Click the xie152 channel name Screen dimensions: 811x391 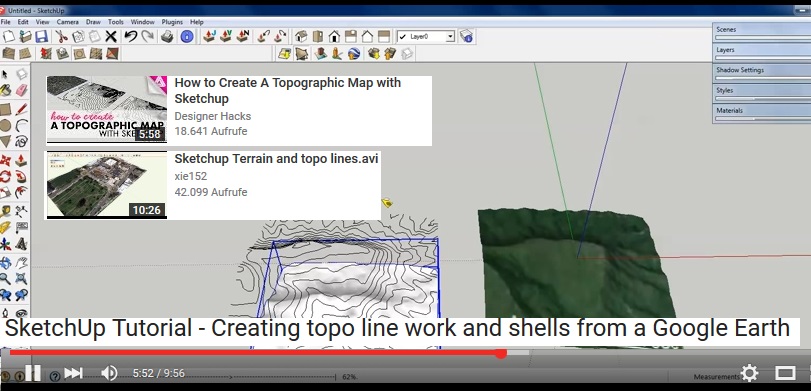[x=191, y=176]
